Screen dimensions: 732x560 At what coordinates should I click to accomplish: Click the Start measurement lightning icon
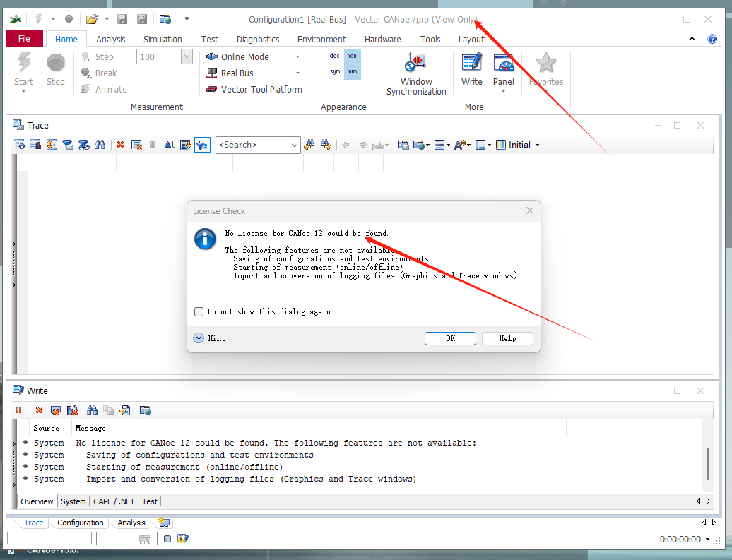(x=24, y=63)
